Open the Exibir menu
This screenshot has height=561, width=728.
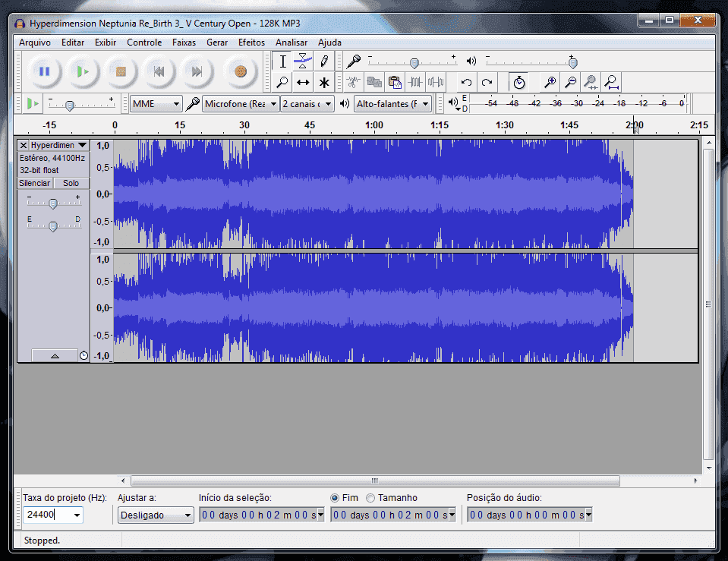[106, 43]
